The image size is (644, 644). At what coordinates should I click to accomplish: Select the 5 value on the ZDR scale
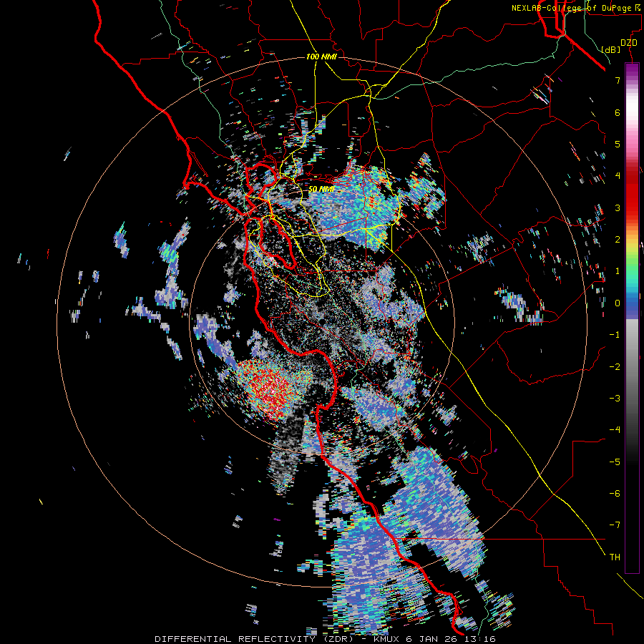618,144
